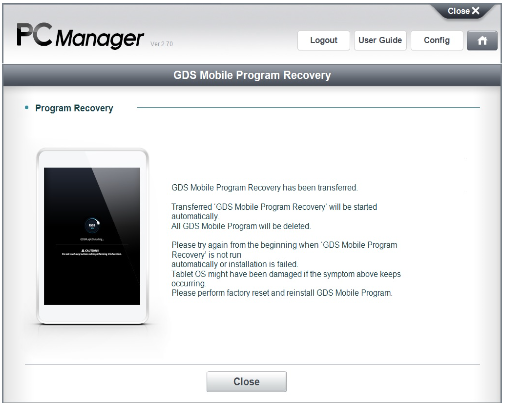Screen dimensions: 510x408
Task: Open the User Guide
Action: point(380,41)
